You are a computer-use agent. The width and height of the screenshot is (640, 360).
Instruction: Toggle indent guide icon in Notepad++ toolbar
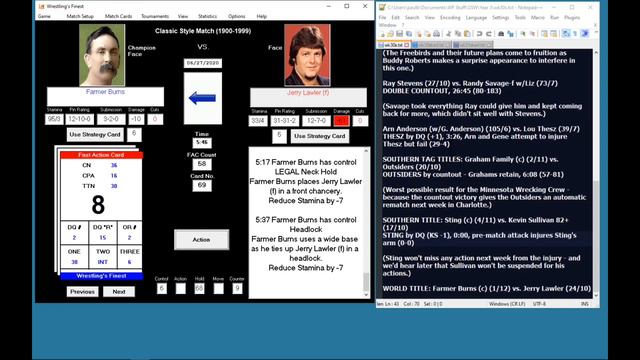[584, 34]
